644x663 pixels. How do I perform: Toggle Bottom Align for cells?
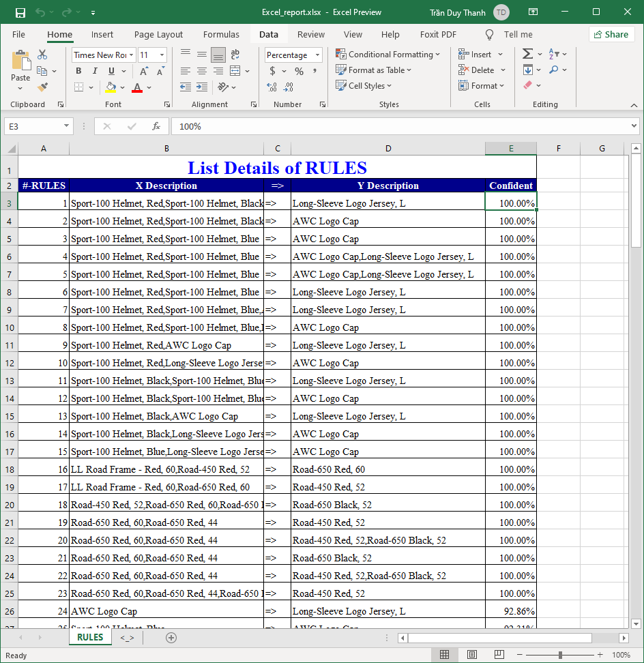tap(218, 54)
